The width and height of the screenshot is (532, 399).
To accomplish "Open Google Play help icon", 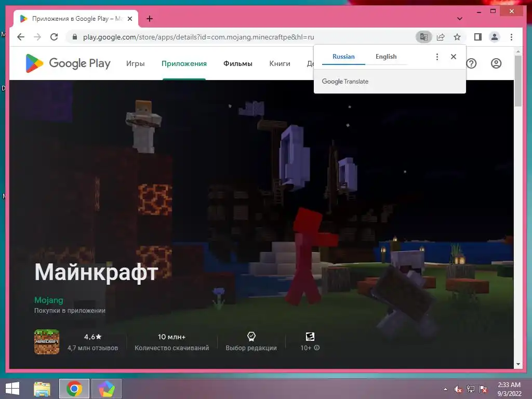I will (x=471, y=63).
